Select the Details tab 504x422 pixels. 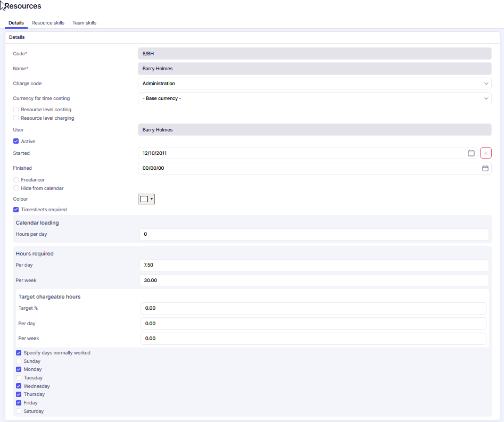coord(16,23)
